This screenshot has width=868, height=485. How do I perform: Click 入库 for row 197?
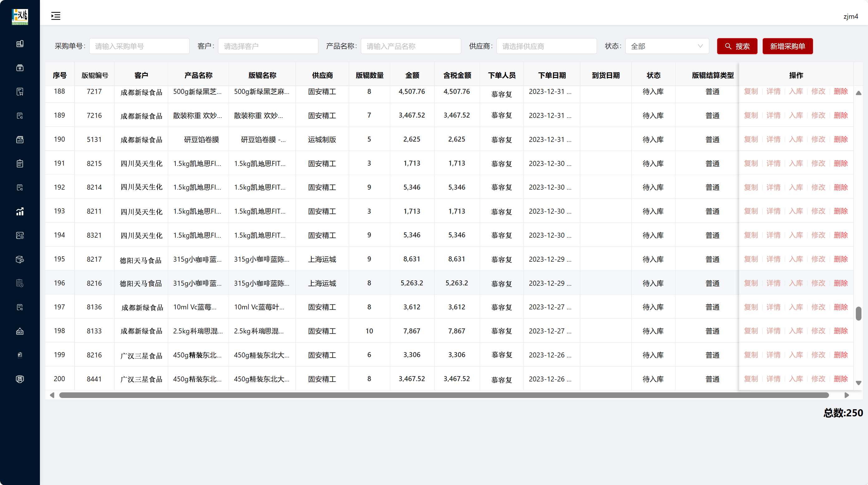tap(796, 307)
